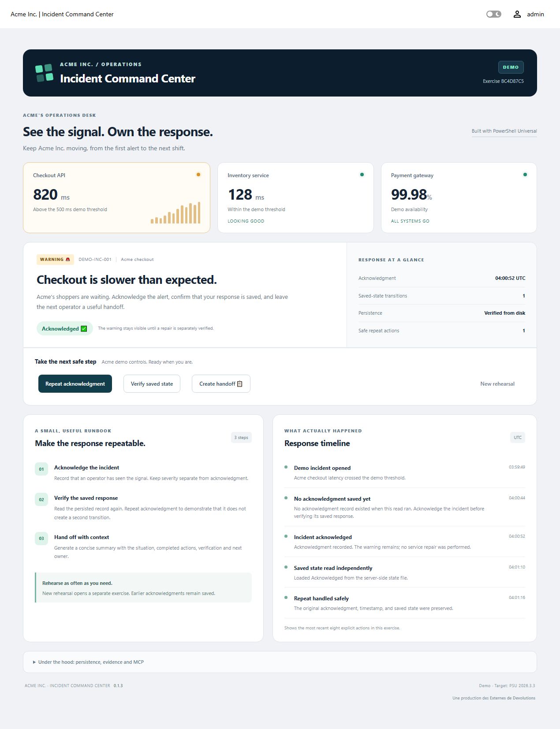Click the Target: PSU 2026.3.3 footer text
The width and height of the screenshot is (560, 729).
click(515, 685)
